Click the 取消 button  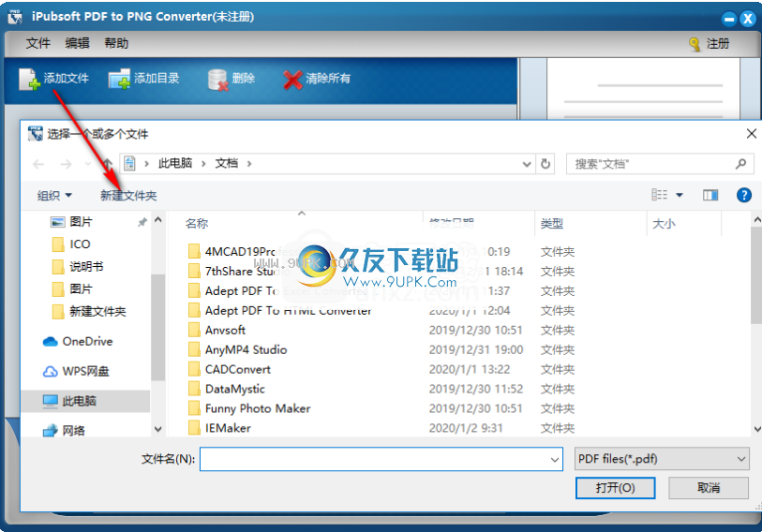(708, 488)
